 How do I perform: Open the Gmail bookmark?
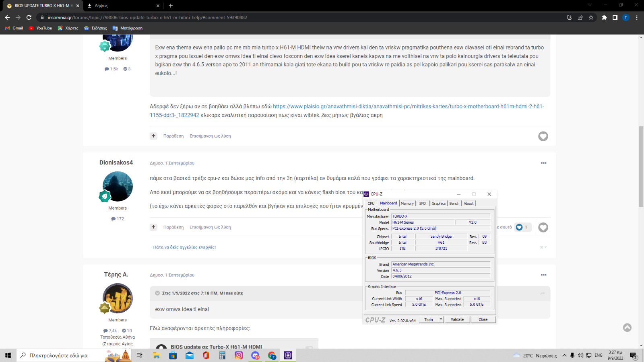tap(14, 28)
